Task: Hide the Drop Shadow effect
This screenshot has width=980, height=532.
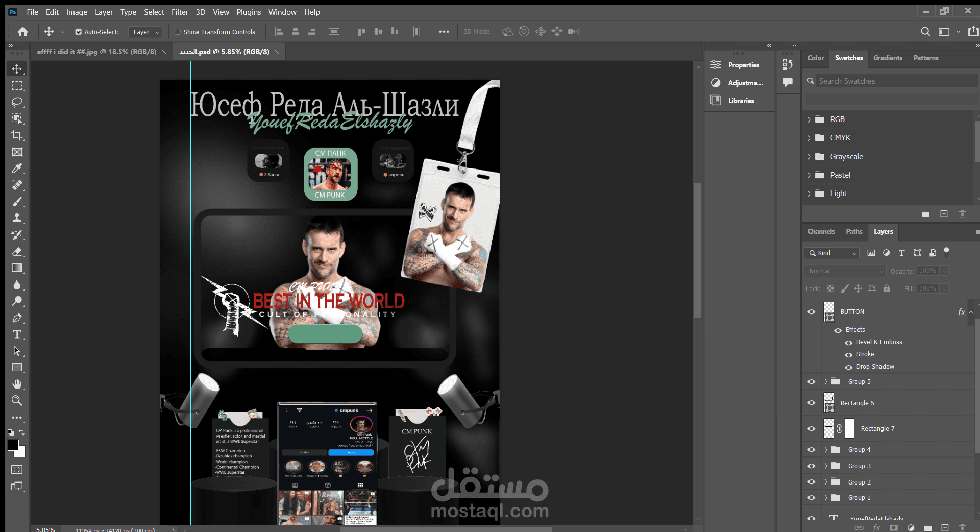Action: (849, 367)
